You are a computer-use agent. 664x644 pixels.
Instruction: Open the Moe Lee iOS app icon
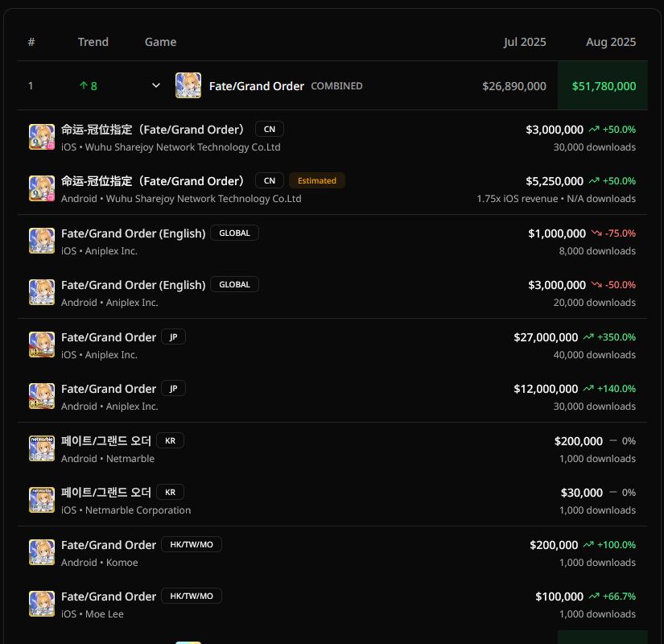(x=42, y=604)
